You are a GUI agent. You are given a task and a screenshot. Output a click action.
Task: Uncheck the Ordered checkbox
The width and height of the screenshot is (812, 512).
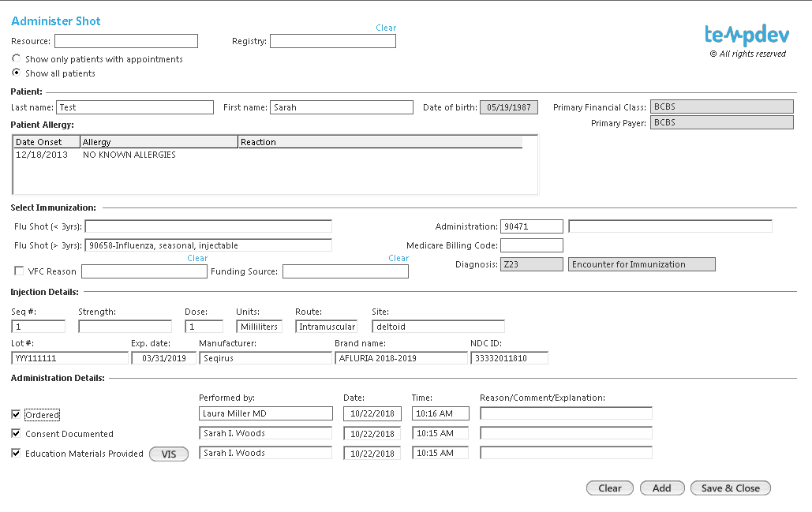(16, 415)
